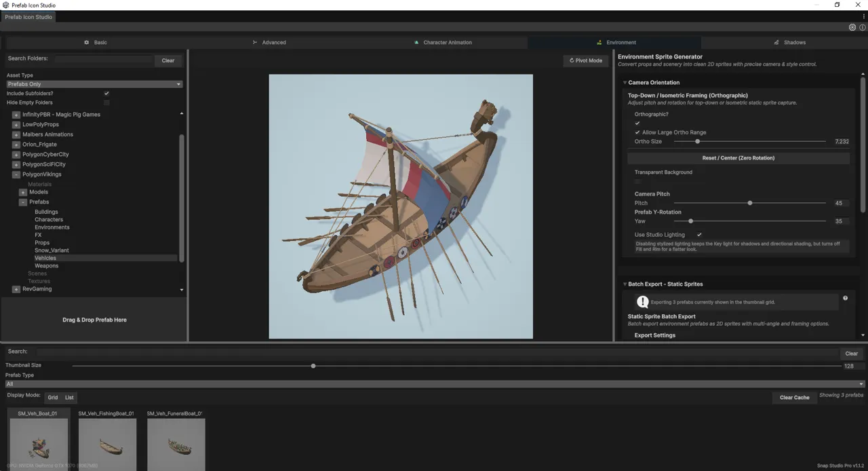Image resolution: width=868 pixels, height=471 pixels.
Task: Collapse Batch Export - Static Sprites section
Action: point(625,284)
